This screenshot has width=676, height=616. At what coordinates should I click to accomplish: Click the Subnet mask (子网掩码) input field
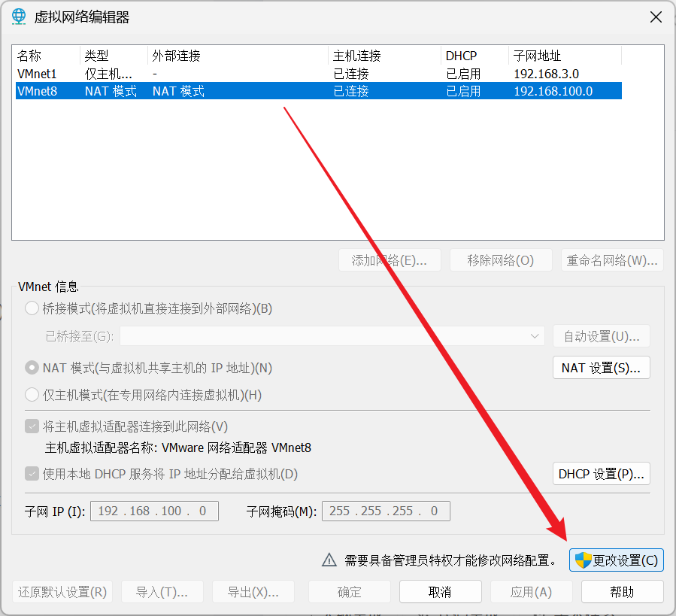point(386,511)
